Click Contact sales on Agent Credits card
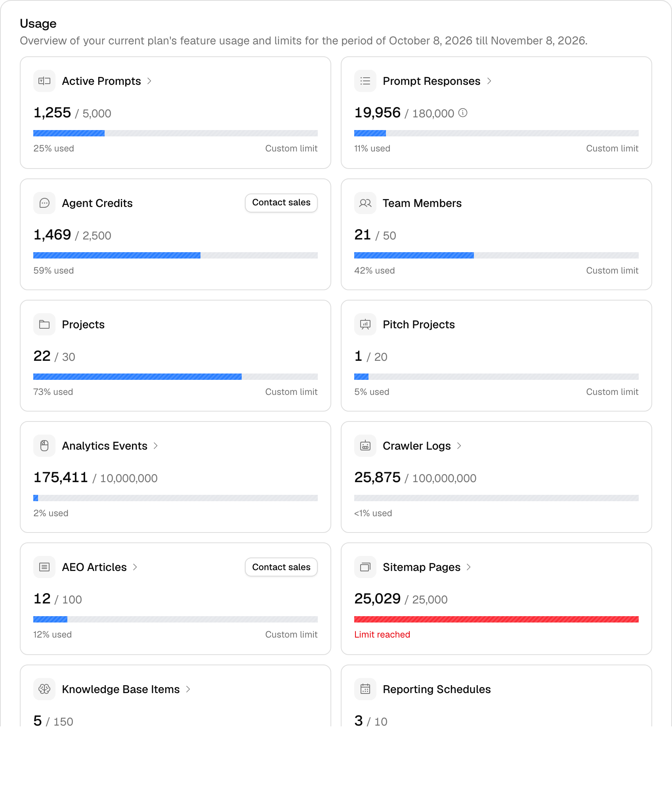This screenshot has height=793, width=672. pyautogui.click(x=281, y=203)
